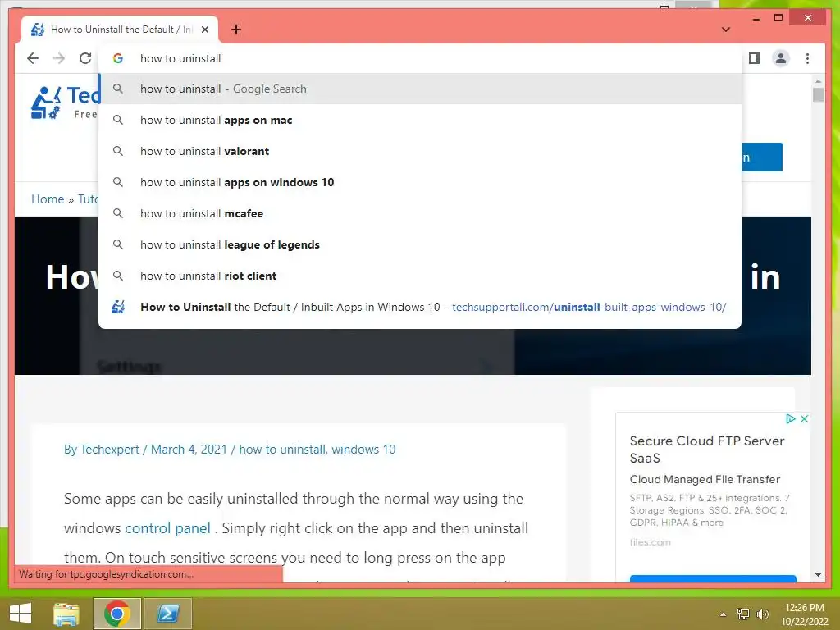Click the address bar text 'how to uninstall'

[180, 58]
